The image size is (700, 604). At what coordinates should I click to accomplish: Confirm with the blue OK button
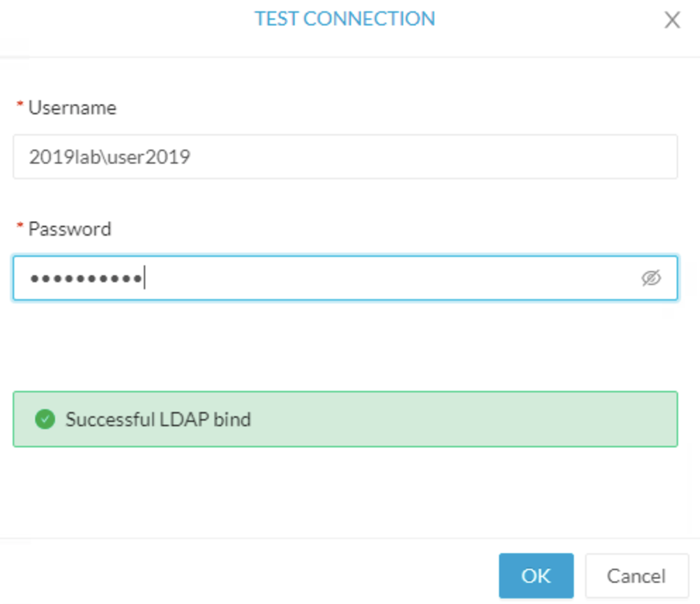coord(536,575)
